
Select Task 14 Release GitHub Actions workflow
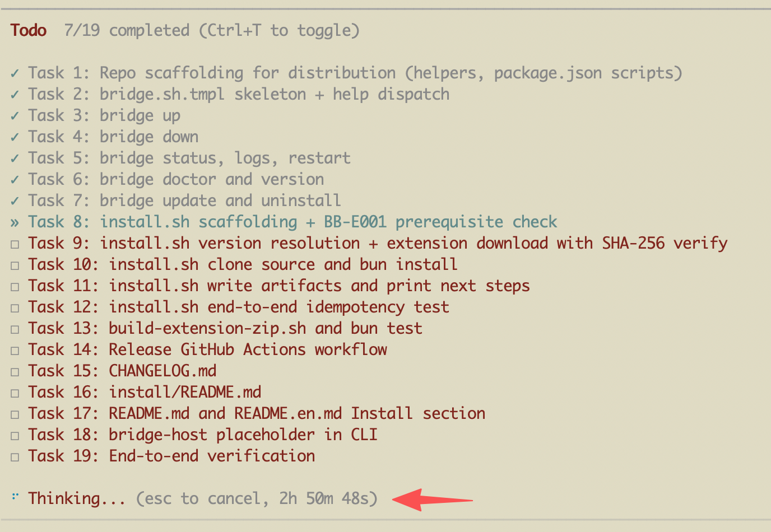[x=207, y=349]
